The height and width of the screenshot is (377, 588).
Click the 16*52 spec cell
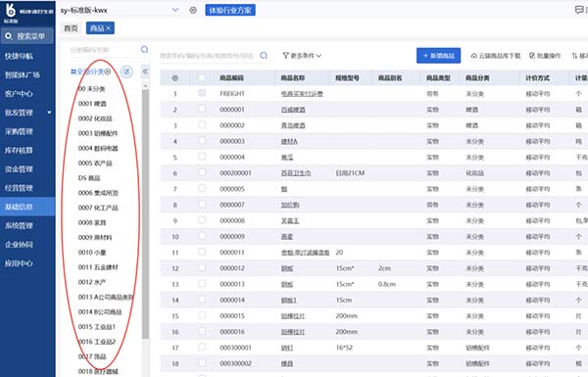[344, 348]
